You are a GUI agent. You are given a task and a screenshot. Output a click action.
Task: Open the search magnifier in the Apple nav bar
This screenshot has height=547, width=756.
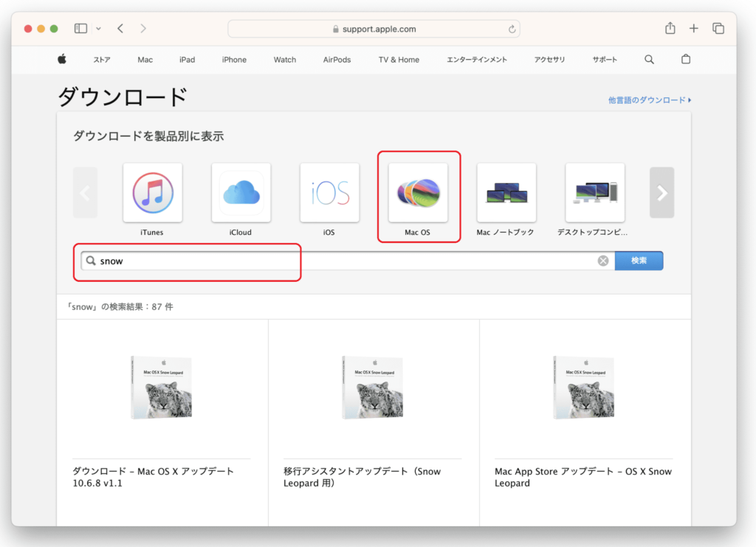[x=649, y=59]
